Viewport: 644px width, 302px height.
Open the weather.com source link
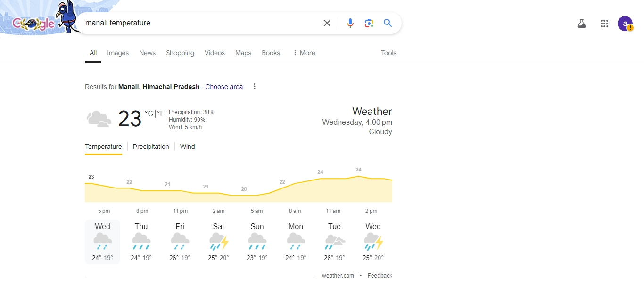[338, 276]
